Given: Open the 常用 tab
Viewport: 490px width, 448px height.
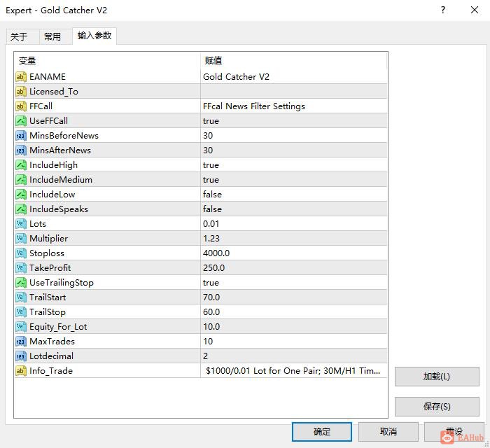Looking at the screenshot, I should click(55, 36).
